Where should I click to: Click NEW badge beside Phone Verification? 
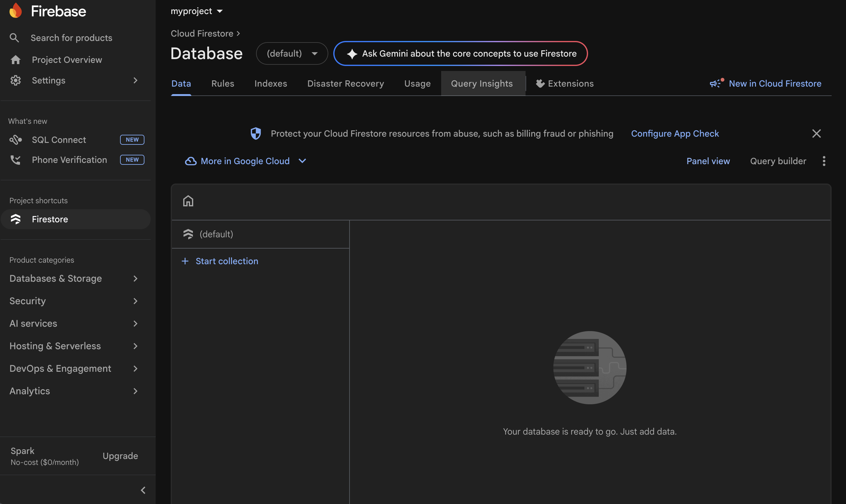(x=132, y=160)
